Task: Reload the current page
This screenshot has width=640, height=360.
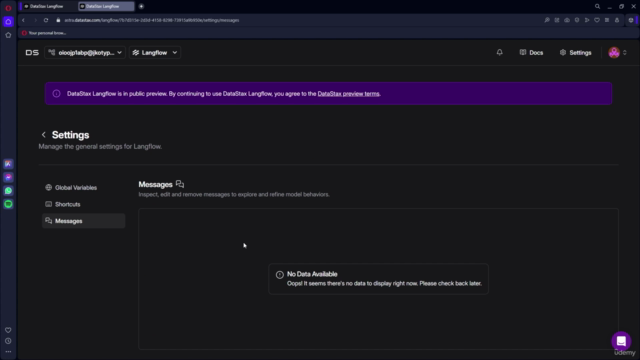Action: pyautogui.click(x=46, y=20)
